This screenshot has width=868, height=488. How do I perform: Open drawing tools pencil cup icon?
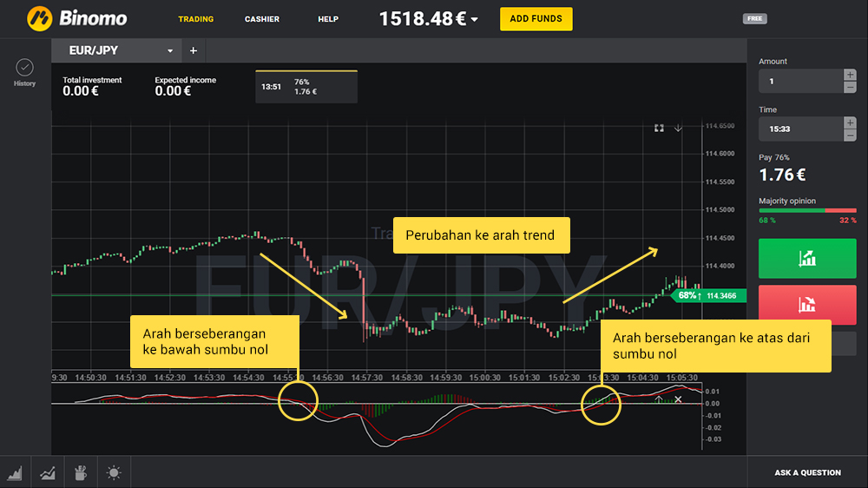pyautogui.click(x=81, y=472)
